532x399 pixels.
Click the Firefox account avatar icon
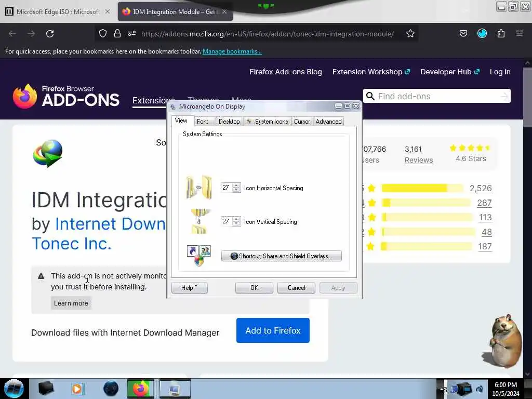click(x=482, y=33)
